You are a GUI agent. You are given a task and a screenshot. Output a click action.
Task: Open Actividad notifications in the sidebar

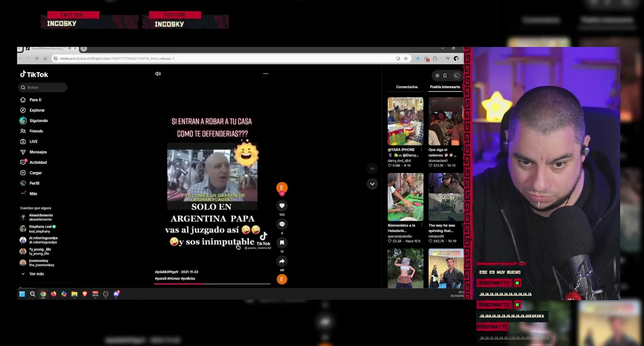(33, 162)
